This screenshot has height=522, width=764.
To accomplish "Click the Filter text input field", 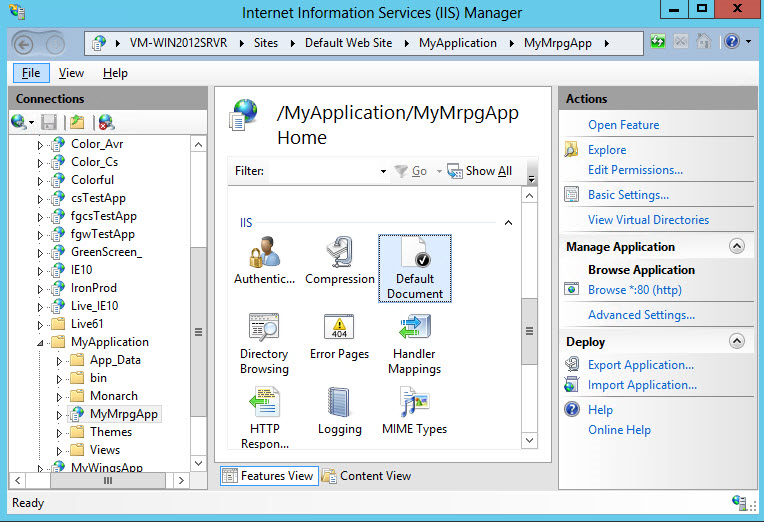I will (x=322, y=171).
